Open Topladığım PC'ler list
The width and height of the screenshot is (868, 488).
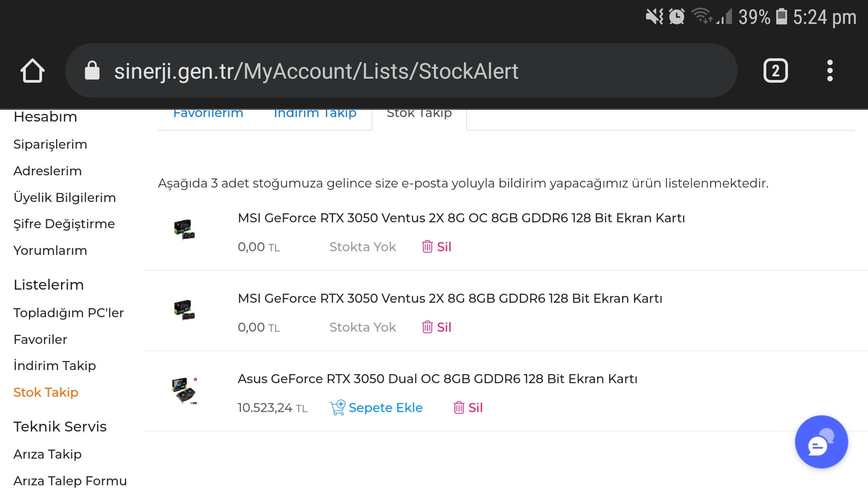pos(68,313)
